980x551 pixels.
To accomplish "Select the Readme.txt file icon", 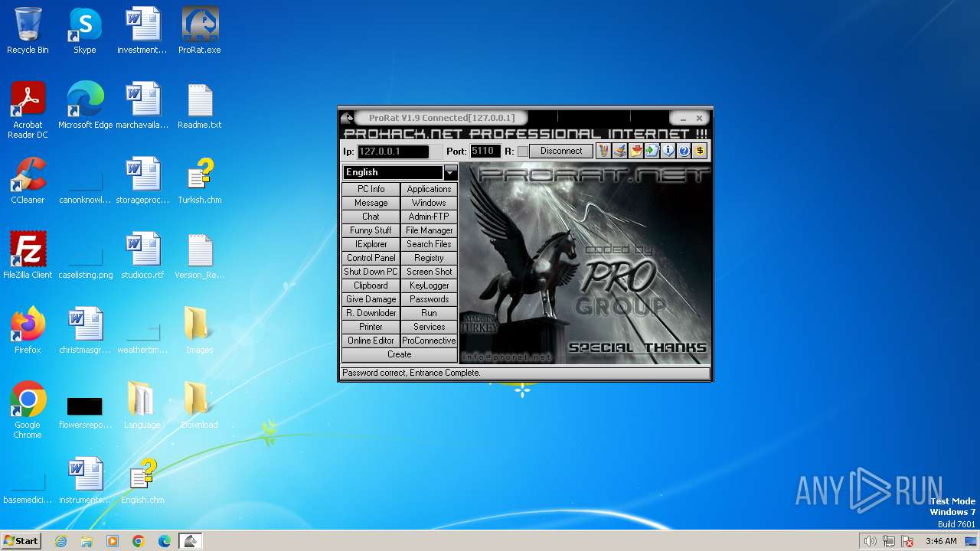I will (x=200, y=106).
